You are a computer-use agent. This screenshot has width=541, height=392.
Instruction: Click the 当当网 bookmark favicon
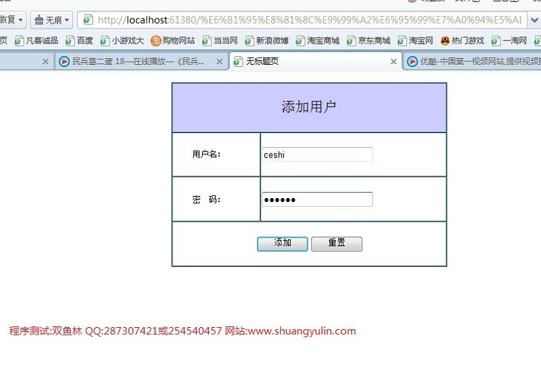click(206, 41)
